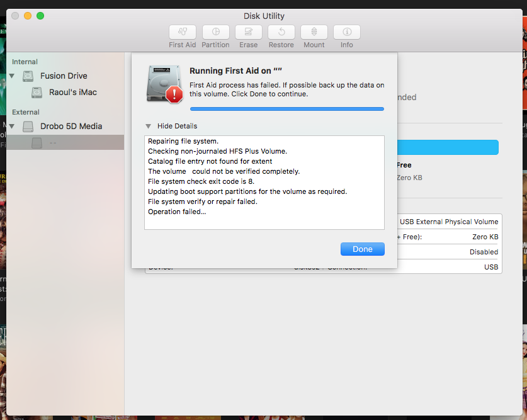Click the Hide Details label

tap(177, 126)
